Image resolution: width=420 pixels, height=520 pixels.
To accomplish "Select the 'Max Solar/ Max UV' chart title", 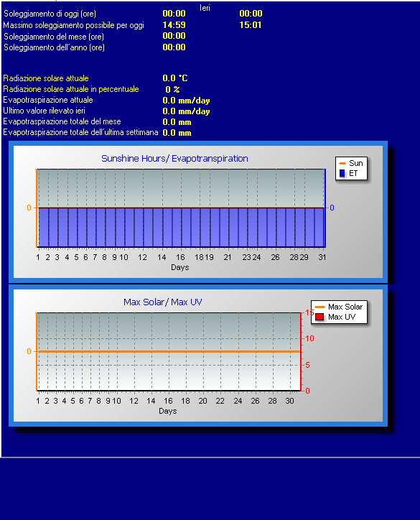I will pyautogui.click(x=163, y=302).
